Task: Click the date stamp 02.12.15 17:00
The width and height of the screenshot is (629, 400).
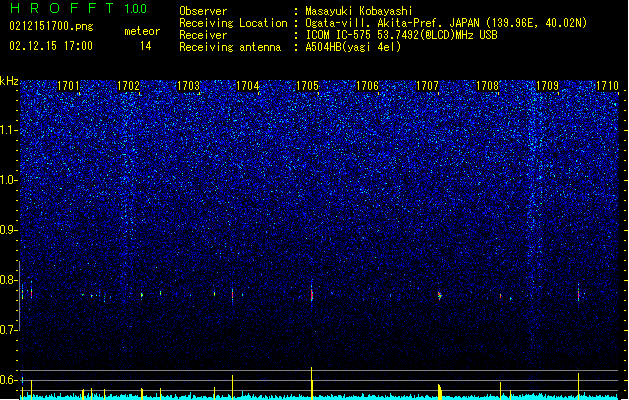Action: [x=51, y=45]
